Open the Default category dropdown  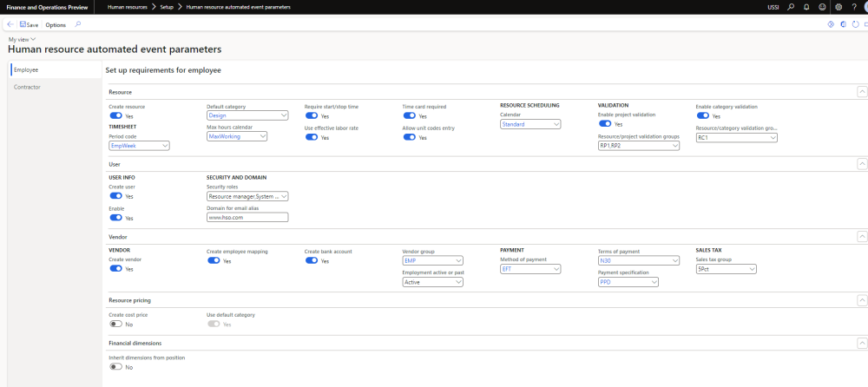[x=247, y=115]
